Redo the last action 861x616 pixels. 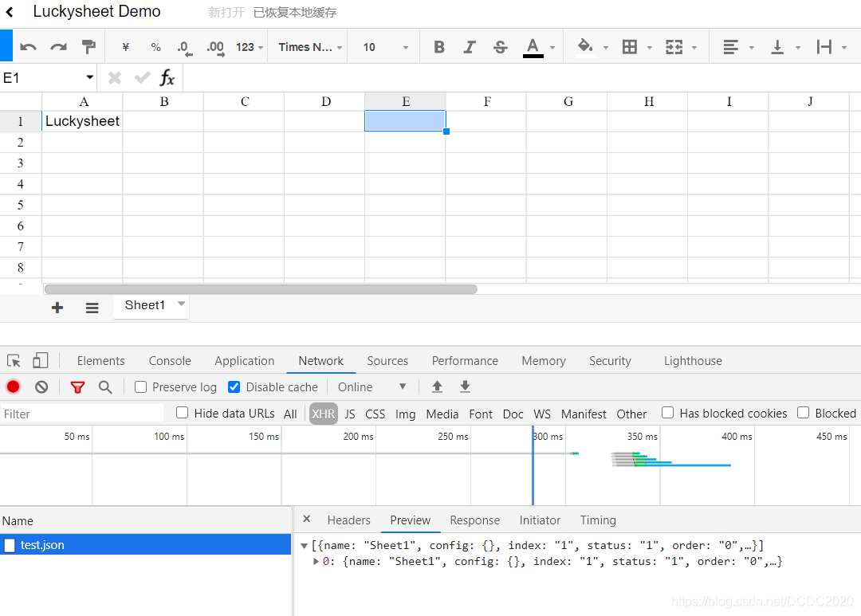[58, 47]
